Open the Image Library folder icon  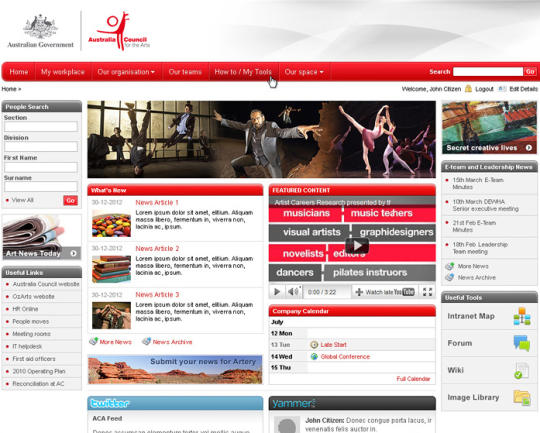coord(522,398)
